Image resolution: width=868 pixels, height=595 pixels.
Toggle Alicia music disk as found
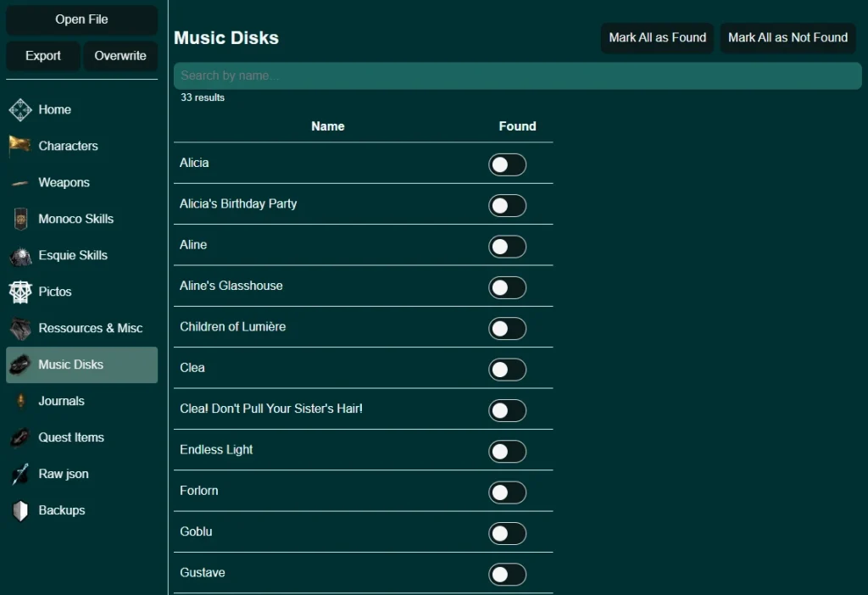point(507,164)
